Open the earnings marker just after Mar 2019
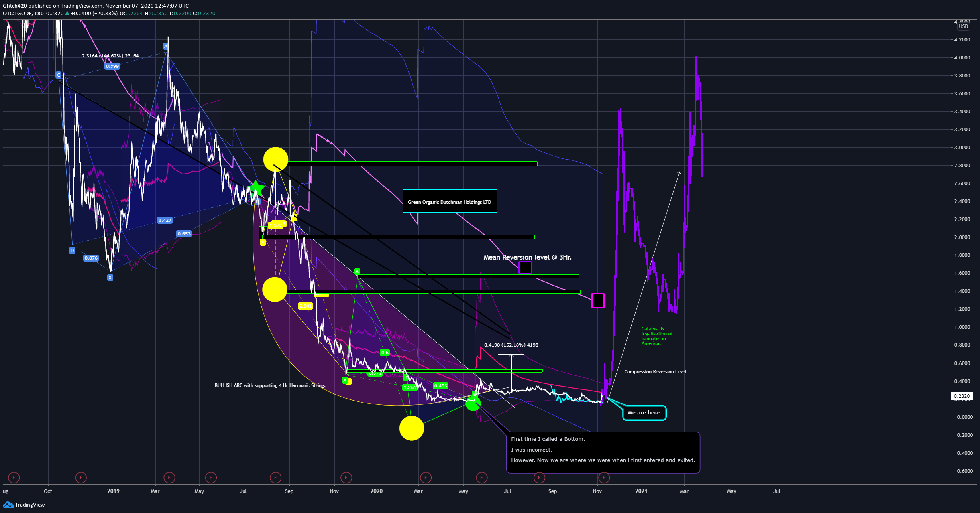The image size is (980, 513). pos(169,477)
